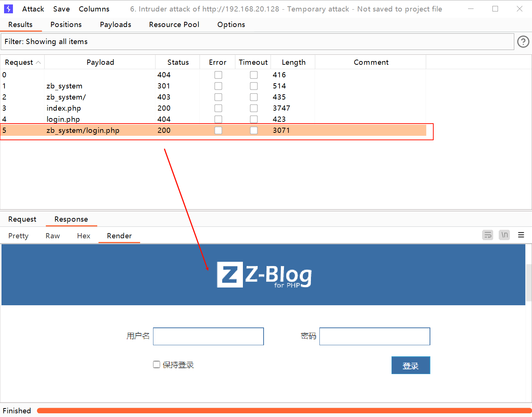Open the Attack menu
The image size is (532, 417).
click(x=33, y=9)
